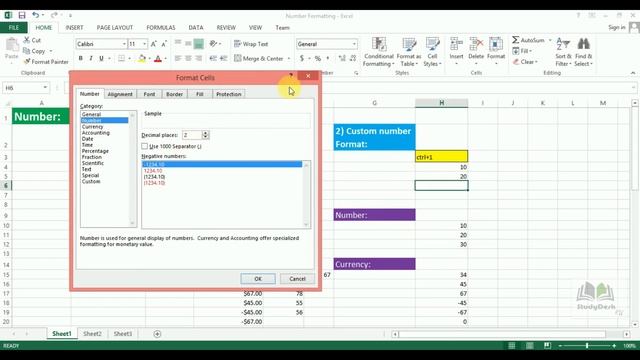Screen dimensions: 640x360
Task: Click the Insert cells icon
Action: click(456, 44)
